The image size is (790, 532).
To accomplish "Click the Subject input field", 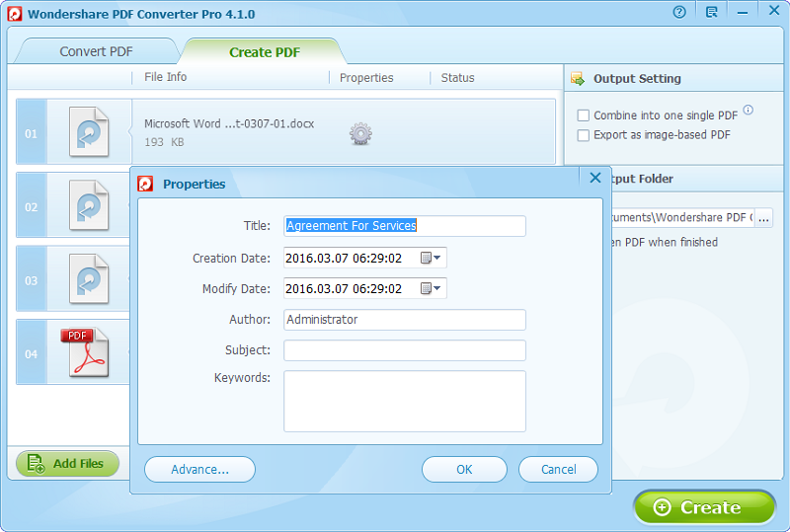I will coord(405,350).
